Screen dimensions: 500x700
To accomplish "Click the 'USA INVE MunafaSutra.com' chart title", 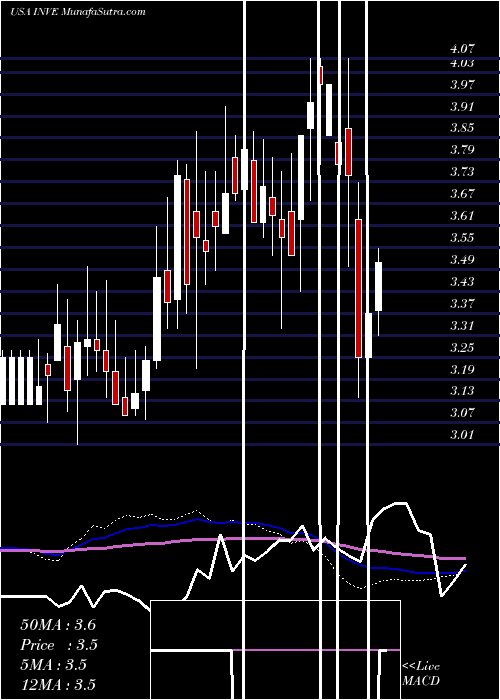I will [x=78, y=11].
